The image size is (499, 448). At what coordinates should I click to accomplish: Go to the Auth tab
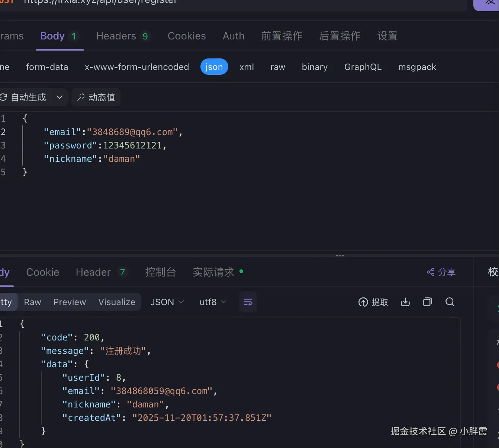(x=234, y=36)
